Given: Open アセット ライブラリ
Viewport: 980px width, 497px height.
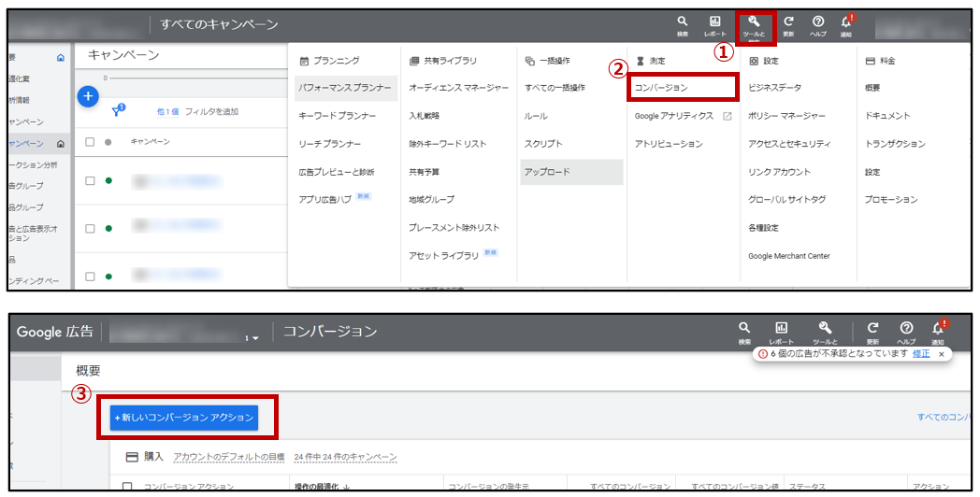Looking at the screenshot, I should tap(444, 255).
